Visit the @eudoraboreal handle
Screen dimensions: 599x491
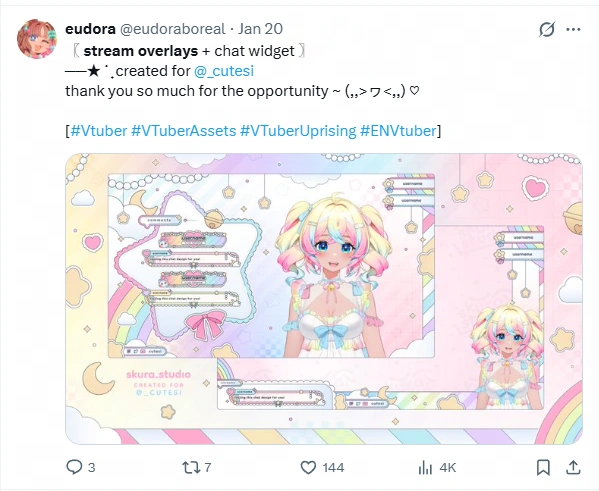click(x=173, y=29)
